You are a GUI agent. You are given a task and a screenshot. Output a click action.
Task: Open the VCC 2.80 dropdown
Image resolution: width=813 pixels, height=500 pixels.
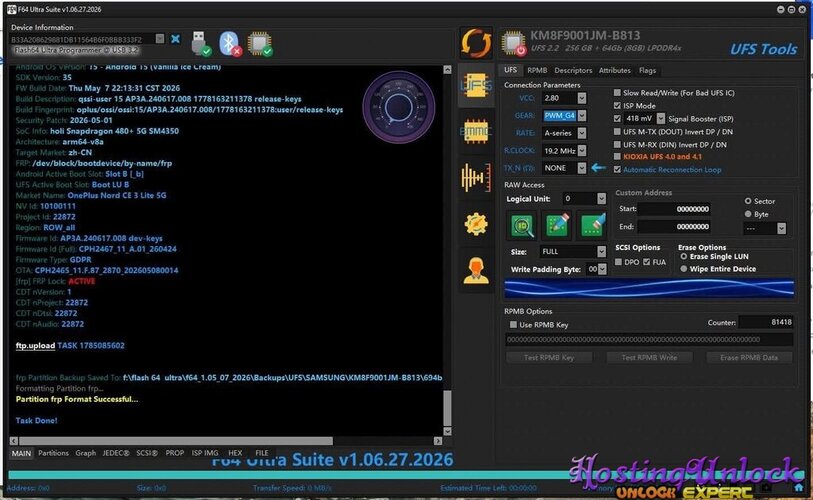pyautogui.click(x=582, y=98)
